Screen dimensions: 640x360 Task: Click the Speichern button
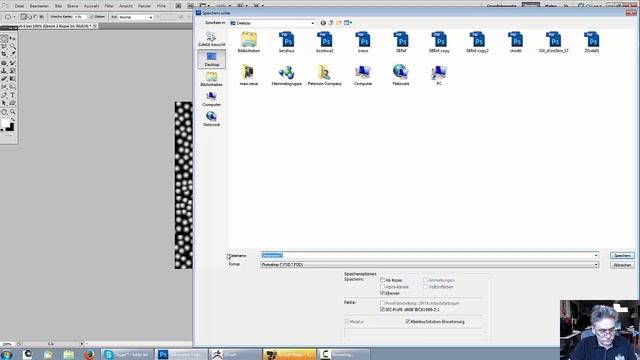tap(622, 256)
